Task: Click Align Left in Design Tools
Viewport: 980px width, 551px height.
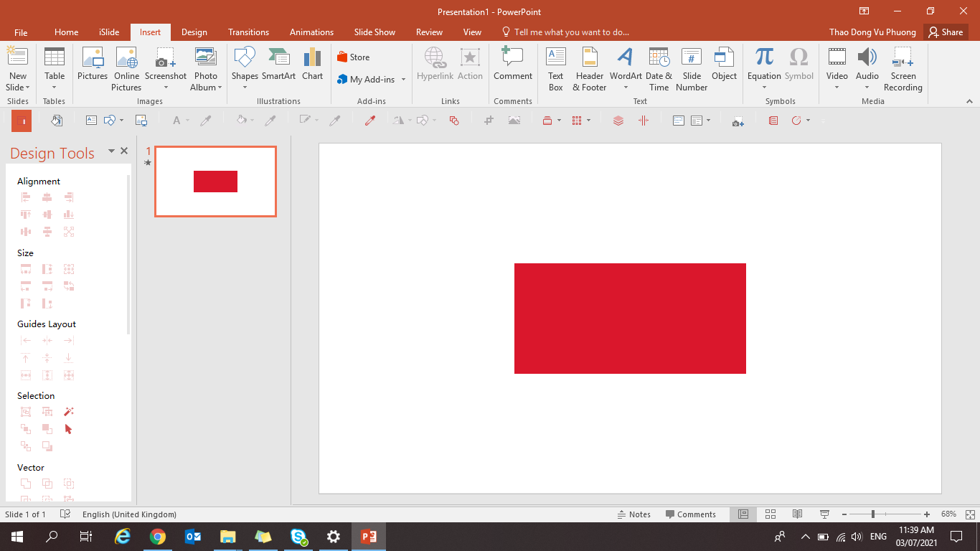Action: [26, 197]
